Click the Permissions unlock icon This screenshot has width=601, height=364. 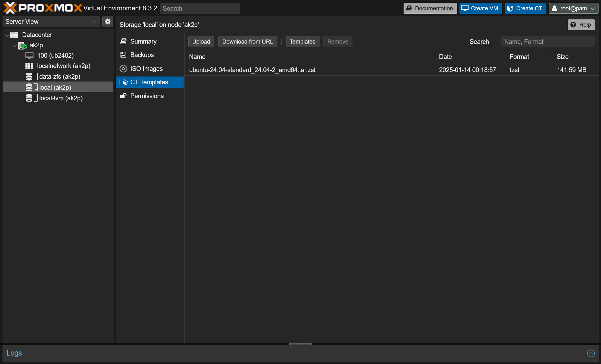tap(123, 96)
